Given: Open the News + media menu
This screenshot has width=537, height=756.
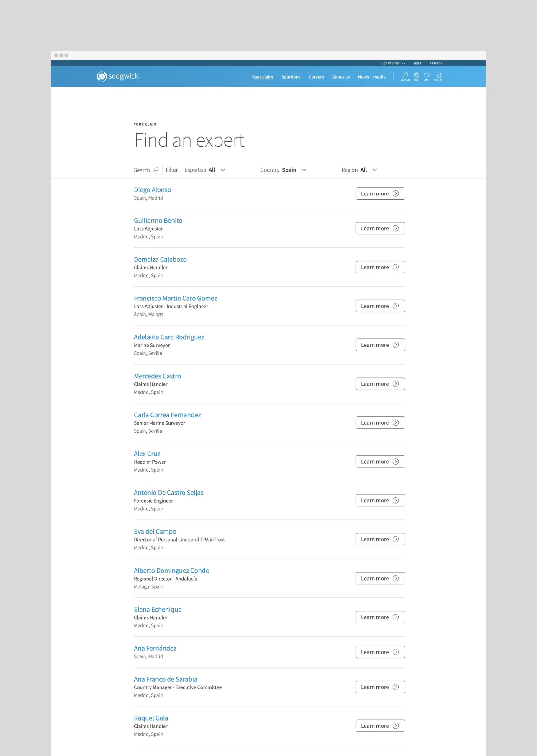Looking at the screenshot, I should pos(372,77).
